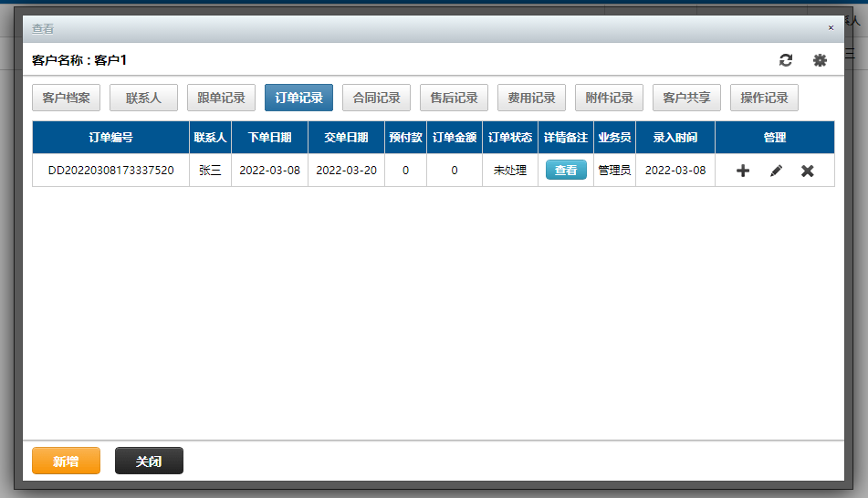Viewport: 868px width, 498px height.
Task: Click the blue 查看 details button
Action: (x=566, y=170)
